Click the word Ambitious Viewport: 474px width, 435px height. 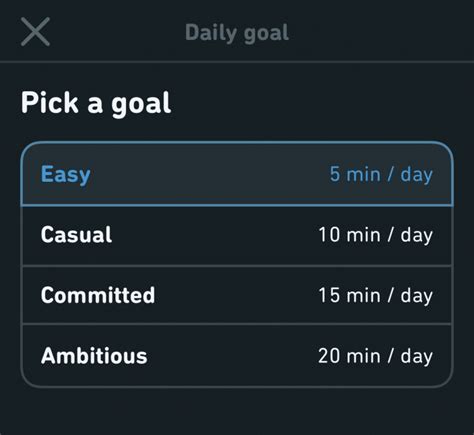94,356
